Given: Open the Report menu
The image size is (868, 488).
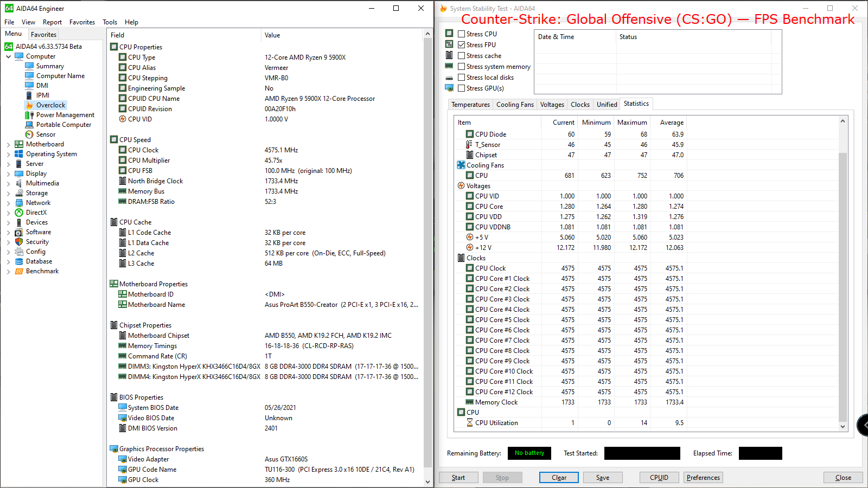Looking at the screenshot, I should (x=52, y=22).
